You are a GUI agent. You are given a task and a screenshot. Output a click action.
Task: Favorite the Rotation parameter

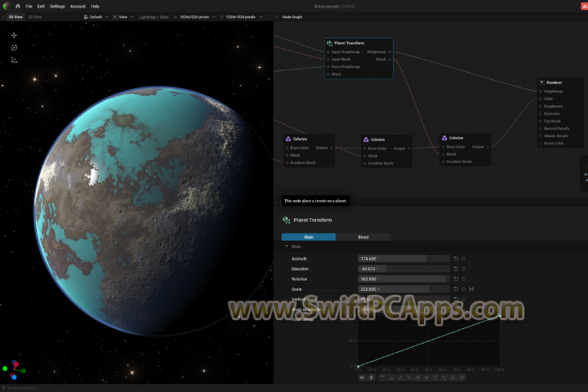464,278
